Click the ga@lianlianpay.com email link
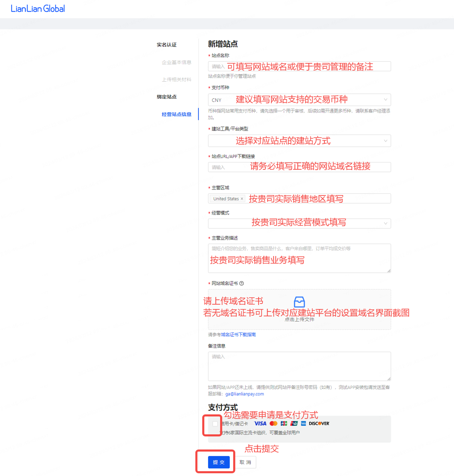454x476 pixels. pos(244,394)
